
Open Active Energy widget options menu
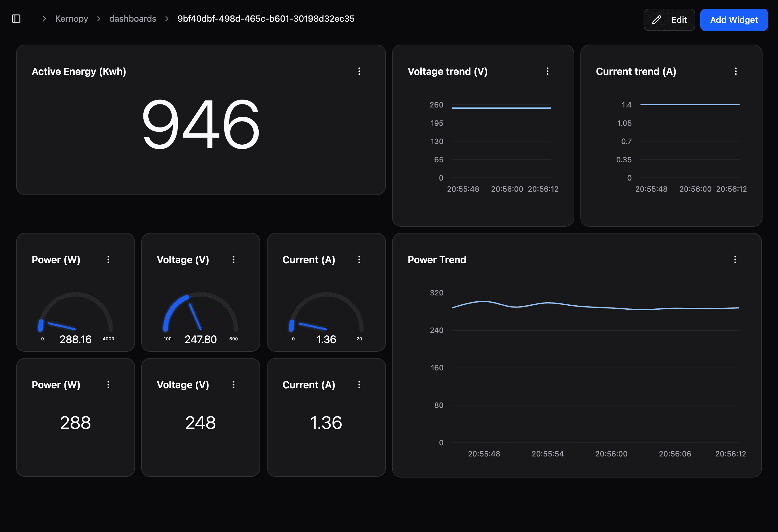359,71
